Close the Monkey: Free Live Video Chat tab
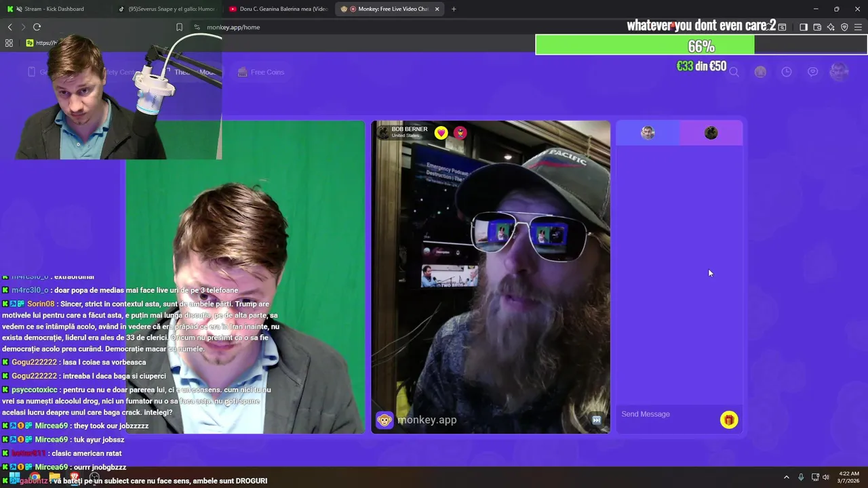The width and height of the screenshot is (868, 488). tap(437, 9)
